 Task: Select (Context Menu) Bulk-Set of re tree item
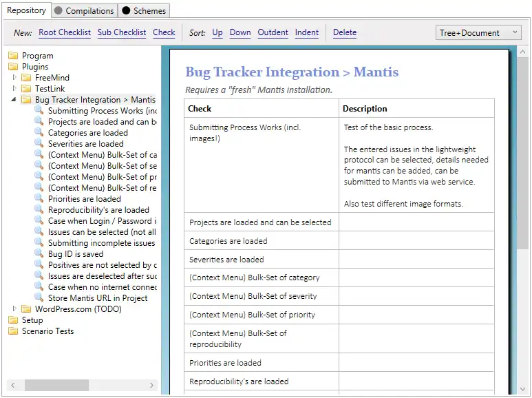click(x=103, y=188)
